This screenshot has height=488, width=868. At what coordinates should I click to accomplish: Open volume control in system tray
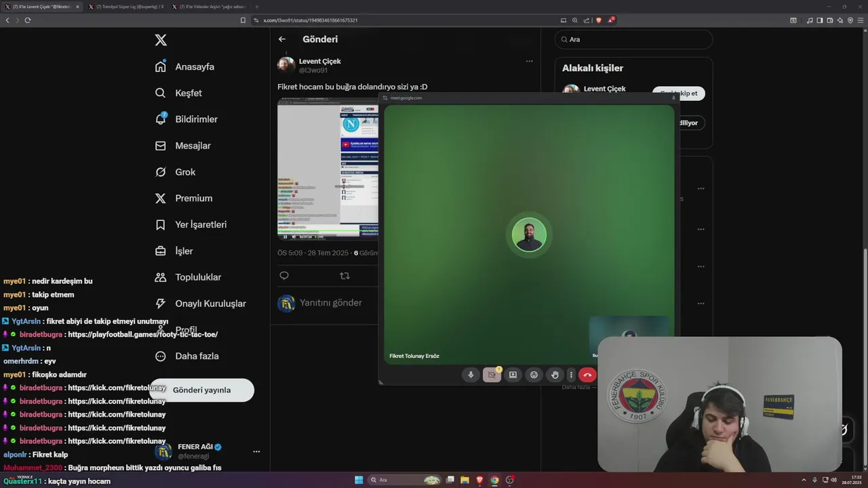[833, 480]
